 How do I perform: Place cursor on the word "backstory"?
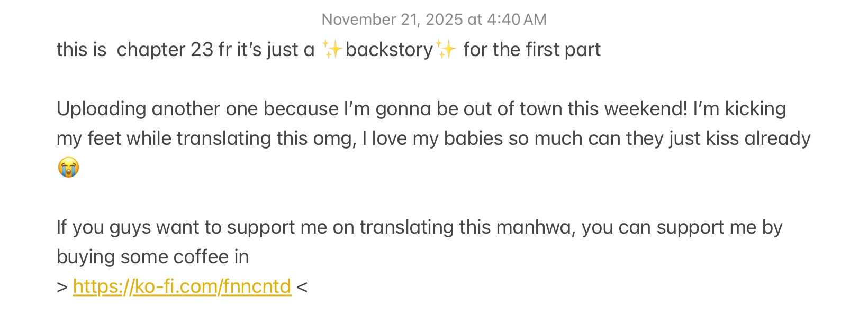(x=389, y=50)
